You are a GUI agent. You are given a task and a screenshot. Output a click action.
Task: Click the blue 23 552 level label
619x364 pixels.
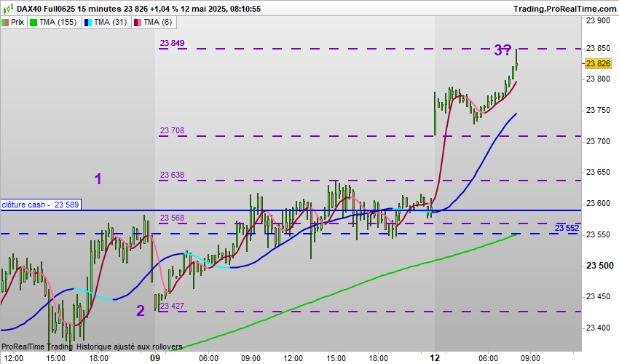pyautogui.click(x=567, y=228)
